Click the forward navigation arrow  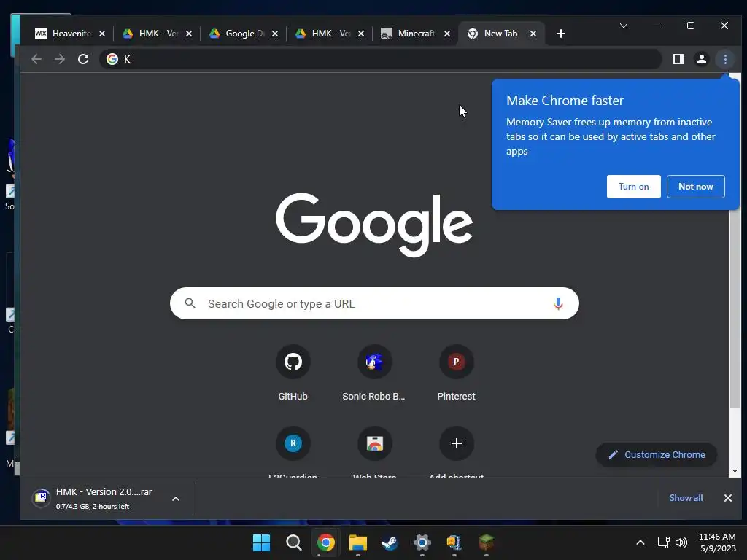(60, 59)
